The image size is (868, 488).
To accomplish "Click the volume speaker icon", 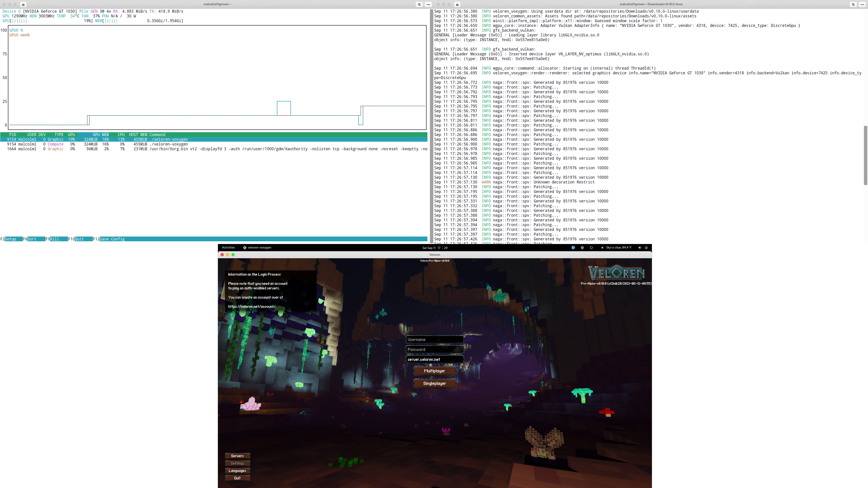I will (x=639, y=248).
